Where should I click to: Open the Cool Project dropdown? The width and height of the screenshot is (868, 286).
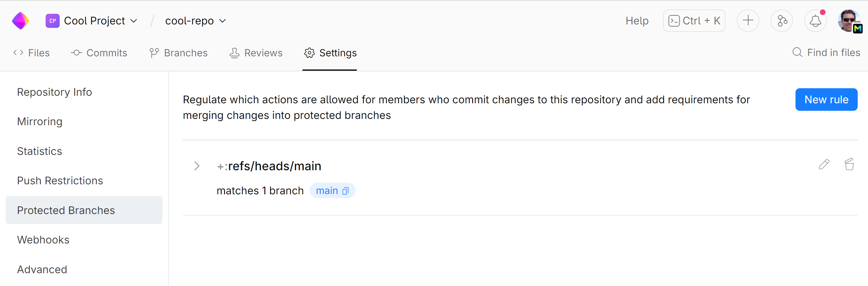click(x=92, y=21)
